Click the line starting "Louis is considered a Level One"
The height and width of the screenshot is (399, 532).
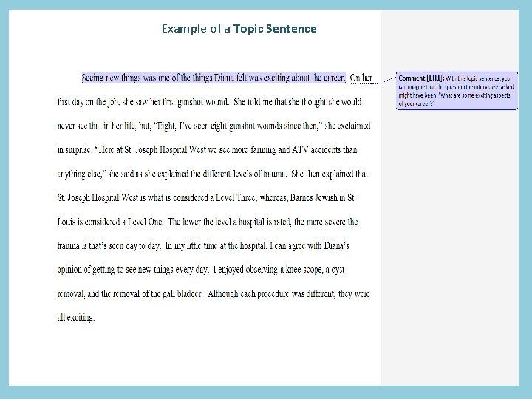[208, 222]
